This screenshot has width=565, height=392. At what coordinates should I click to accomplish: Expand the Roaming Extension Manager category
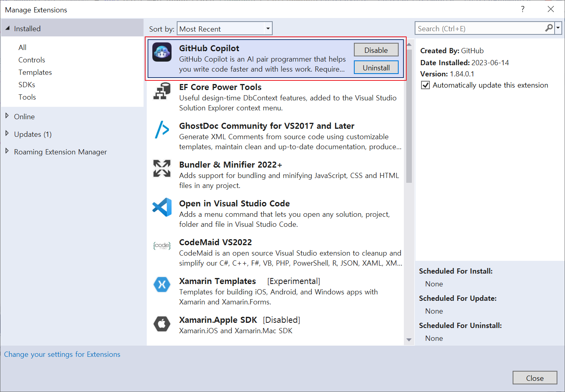coord(7,151)
